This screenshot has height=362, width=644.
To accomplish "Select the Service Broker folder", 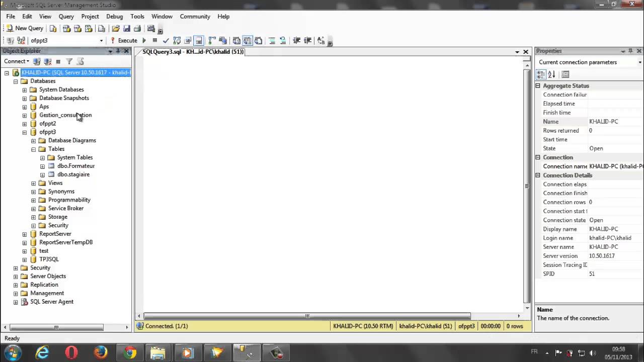I will [x=66, y=209].
